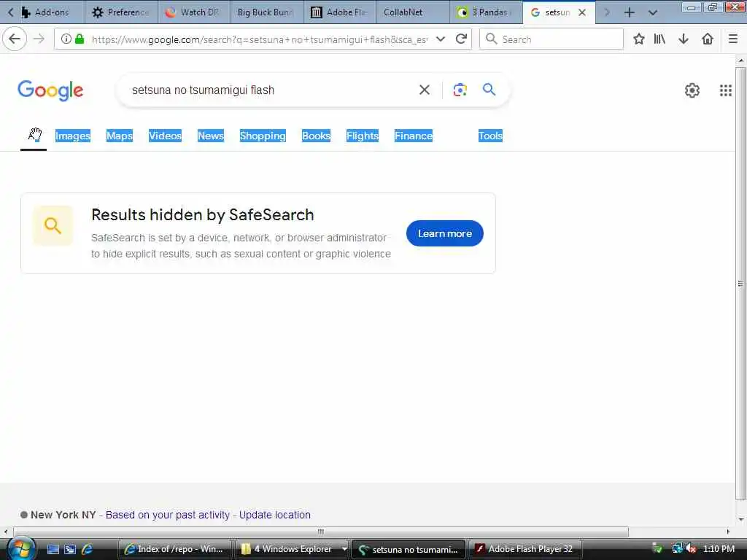Switch to the Watch DR tab
Screen dimensions: 747x560
tap(194, 12)
